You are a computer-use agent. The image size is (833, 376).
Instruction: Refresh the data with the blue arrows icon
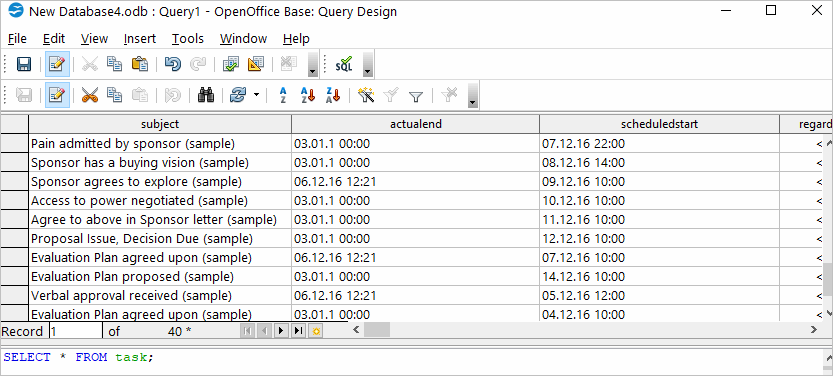[x=239, y=96]
